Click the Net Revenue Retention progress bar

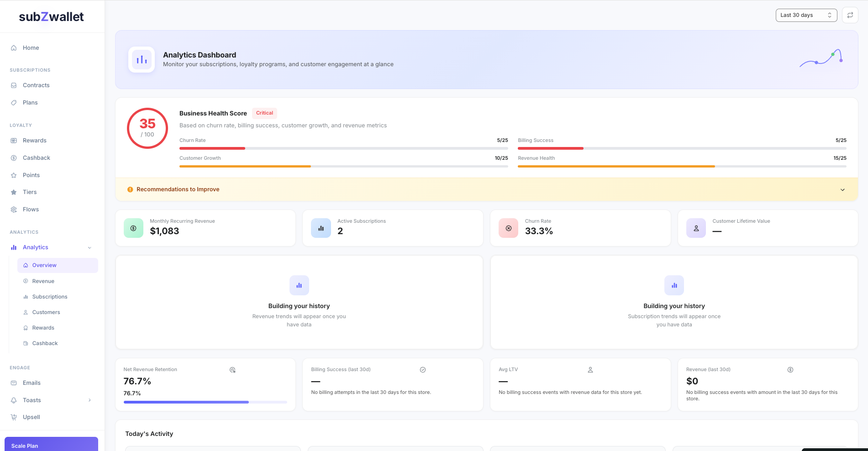(x=205, y=402)
